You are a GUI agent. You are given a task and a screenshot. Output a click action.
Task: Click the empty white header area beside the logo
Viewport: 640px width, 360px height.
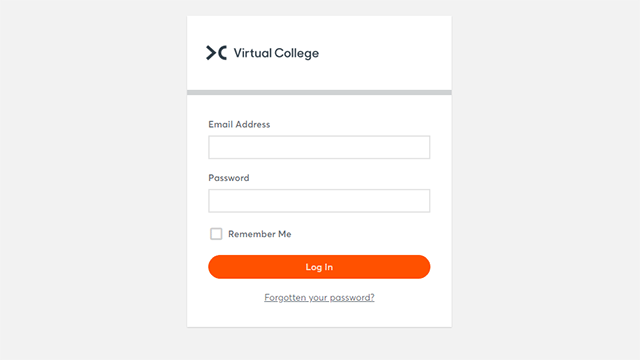(x=386, y=53)
